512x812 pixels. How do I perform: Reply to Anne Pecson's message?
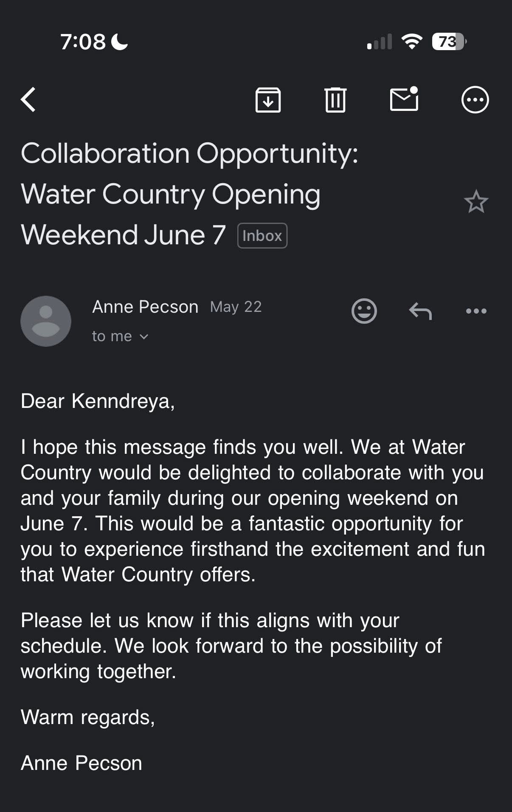tap(420, 311)
